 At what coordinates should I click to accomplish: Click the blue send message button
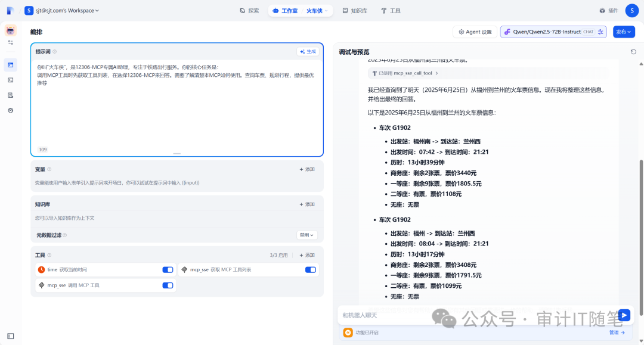624,315
